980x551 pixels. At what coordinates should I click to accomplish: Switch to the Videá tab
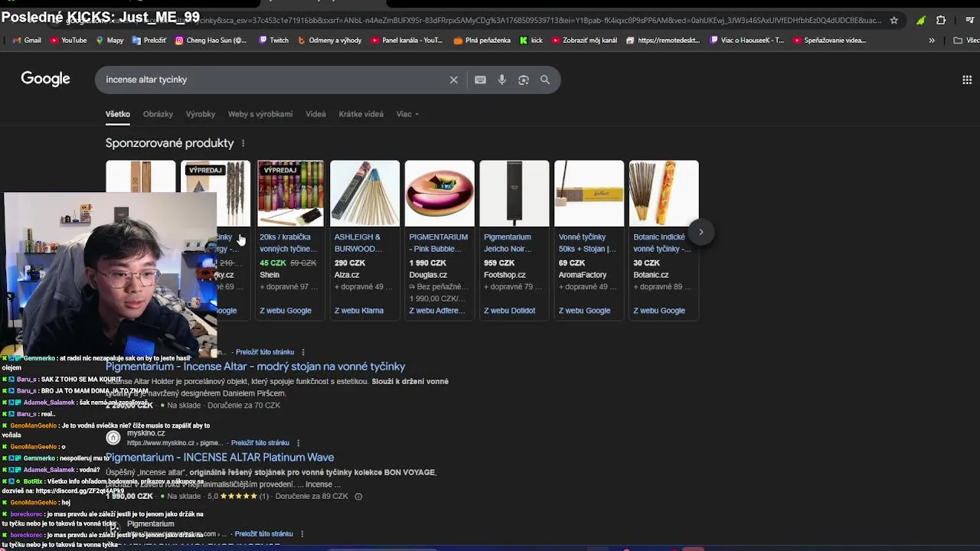click(315, 114)
